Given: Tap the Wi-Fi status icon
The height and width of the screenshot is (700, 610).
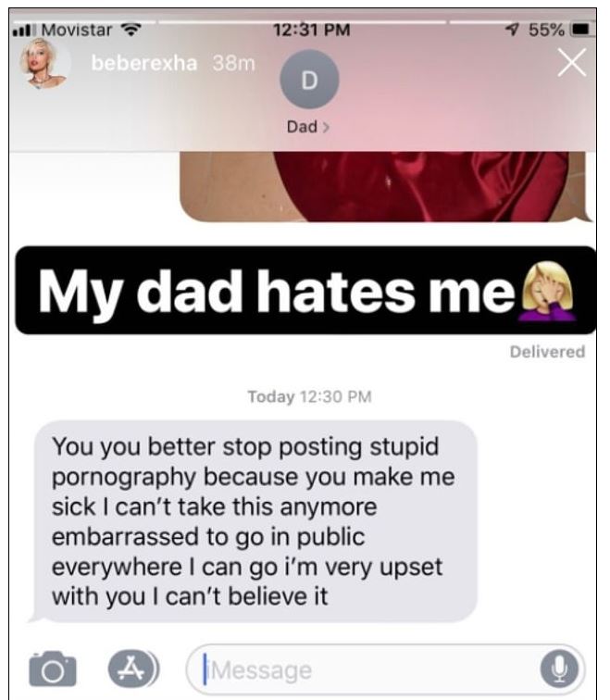Looking at the screenshot, I should [x=131, y=30].
